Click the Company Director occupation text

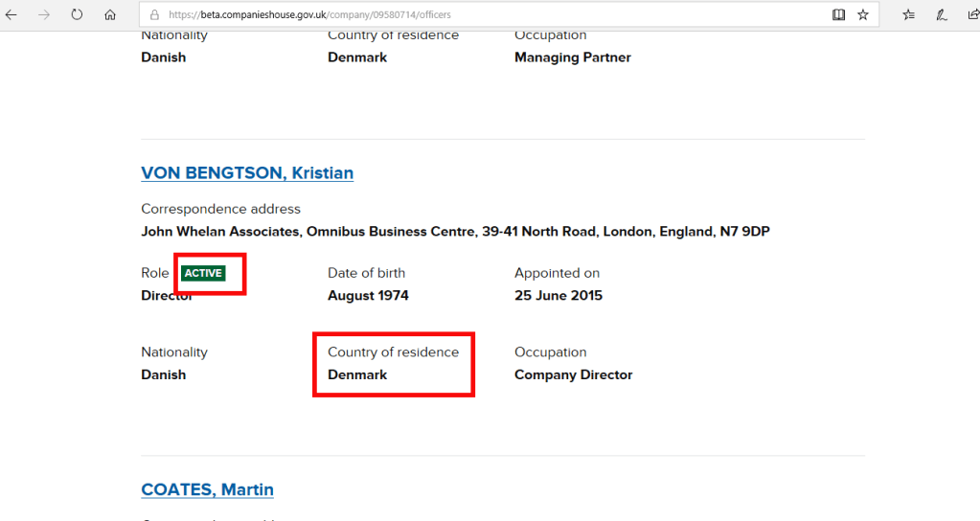pyautogui.click(x=573, y=374)
